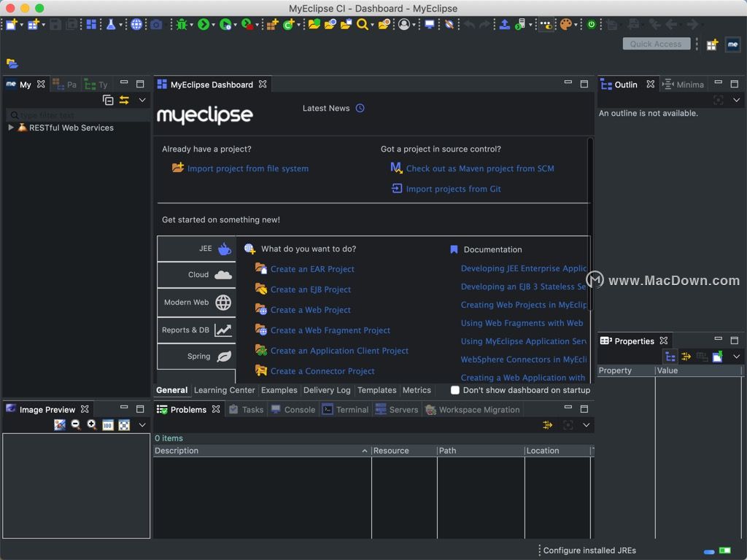This screenshot has height=560, width=747.
Task: Click the green Debug bug icon
Action: tap(182, 24)
